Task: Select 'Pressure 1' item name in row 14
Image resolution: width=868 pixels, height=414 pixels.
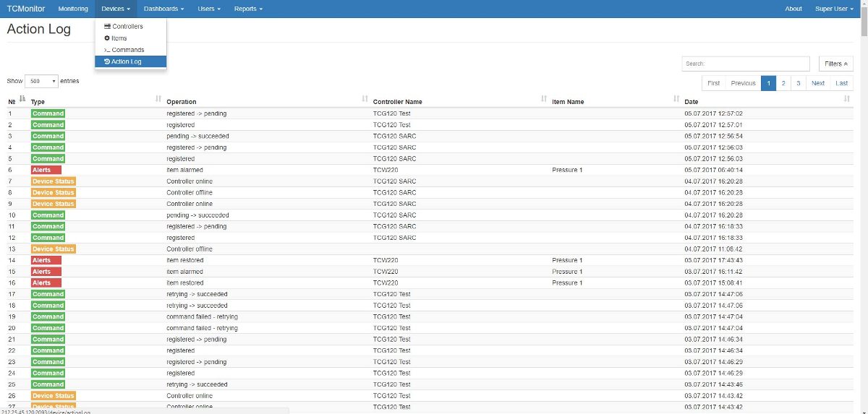Action: pyautogui.click(x=567, y=260)
